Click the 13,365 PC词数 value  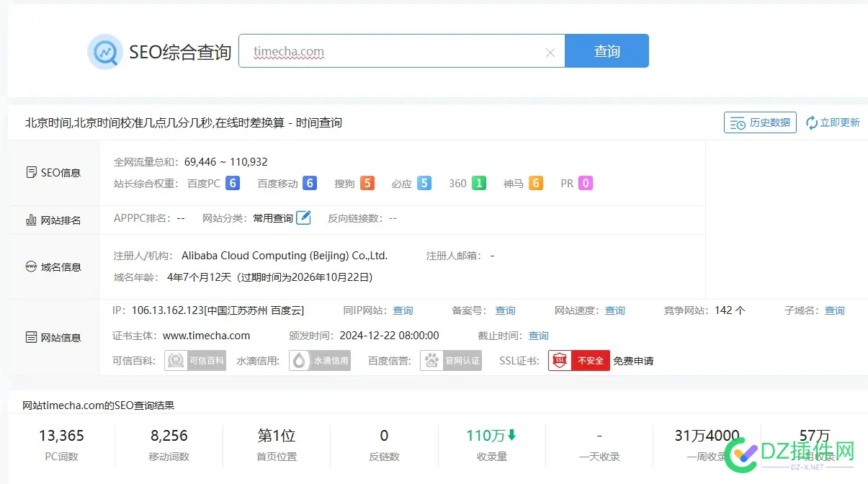[x=61, y=436]
